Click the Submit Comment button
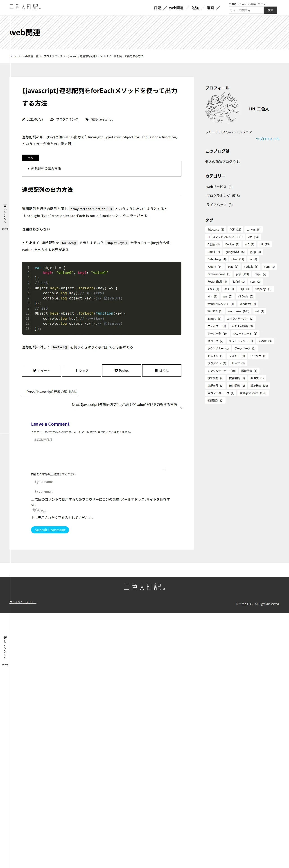Image resolution: width=289 pixels, height=868 pixels. coord(50,530)
